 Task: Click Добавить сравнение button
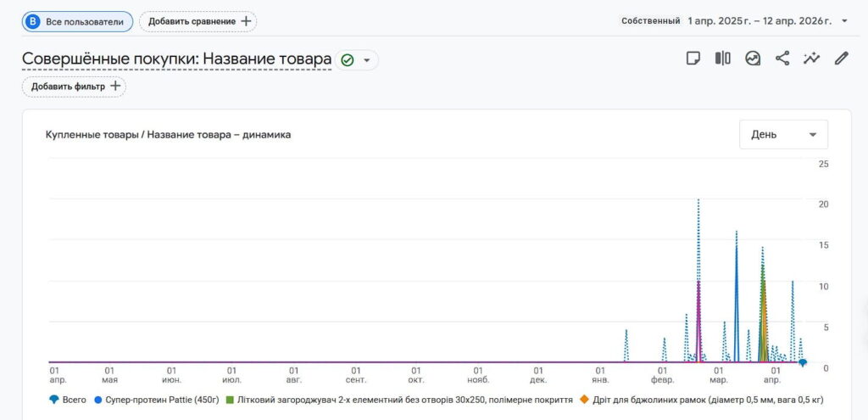pyautogui.click(x=198, y=21)
